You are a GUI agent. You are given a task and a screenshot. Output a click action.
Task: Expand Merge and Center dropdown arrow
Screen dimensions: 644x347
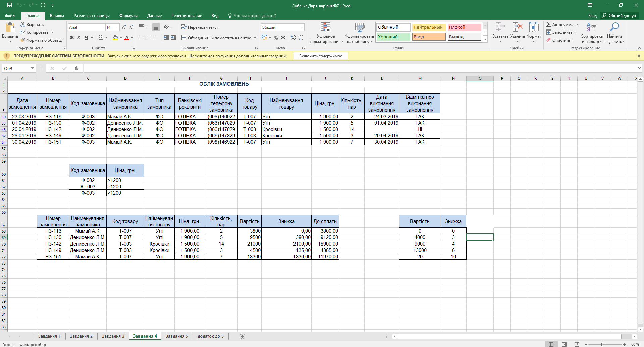pos(255,38)
